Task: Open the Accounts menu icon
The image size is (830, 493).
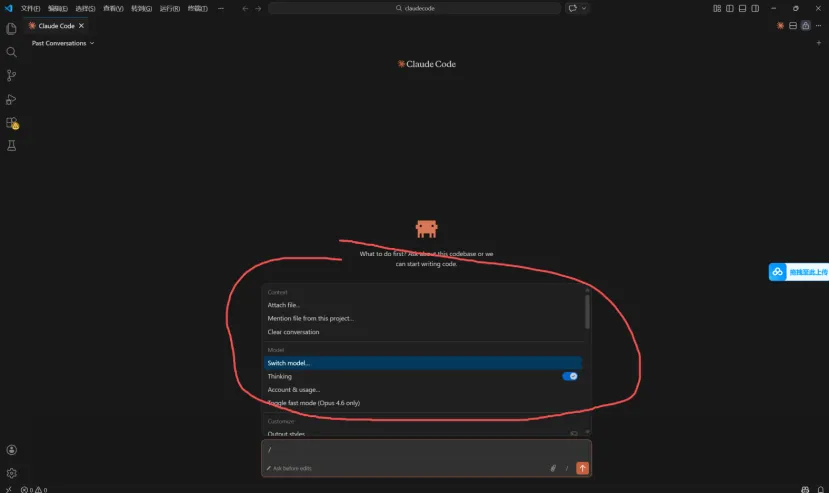Action: 11,450
